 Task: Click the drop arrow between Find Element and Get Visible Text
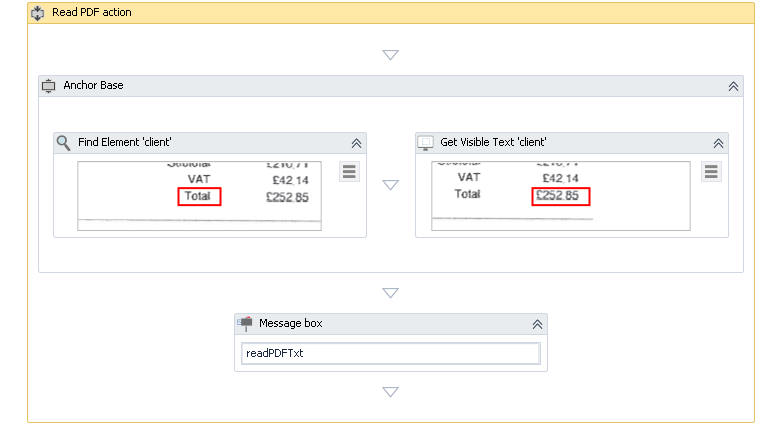click(x=391, y=185)
